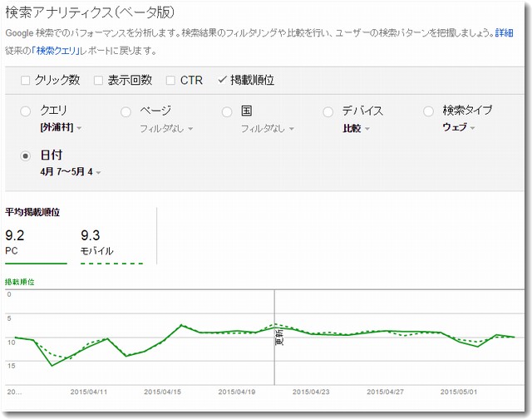Uncheck the 掲載順位 checkbox
The image size is (532, 419).
pos(222,80)
